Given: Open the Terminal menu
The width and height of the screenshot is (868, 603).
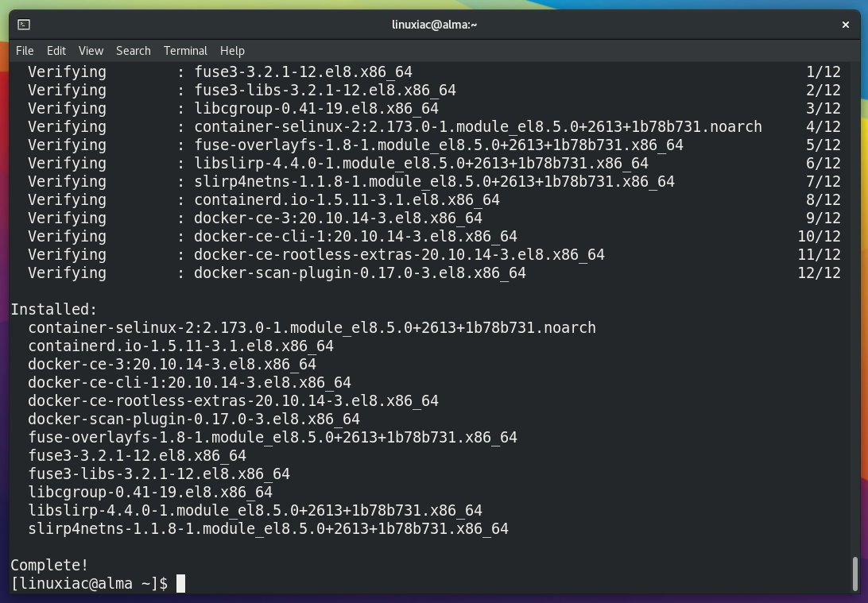Looking at the screenshot, I should (x=185, y=51).
